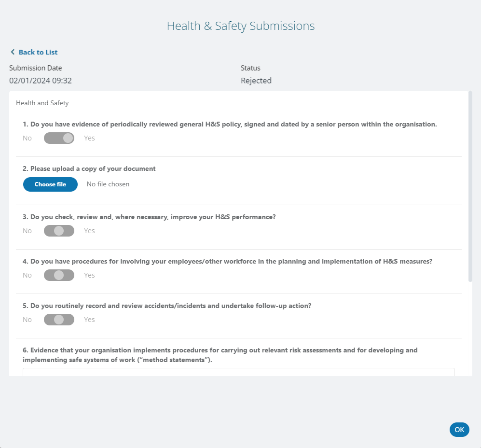Screen dimensions: 481x448
Task: Toggle the H&S policy evidence switch
Action: click(59, 138)
